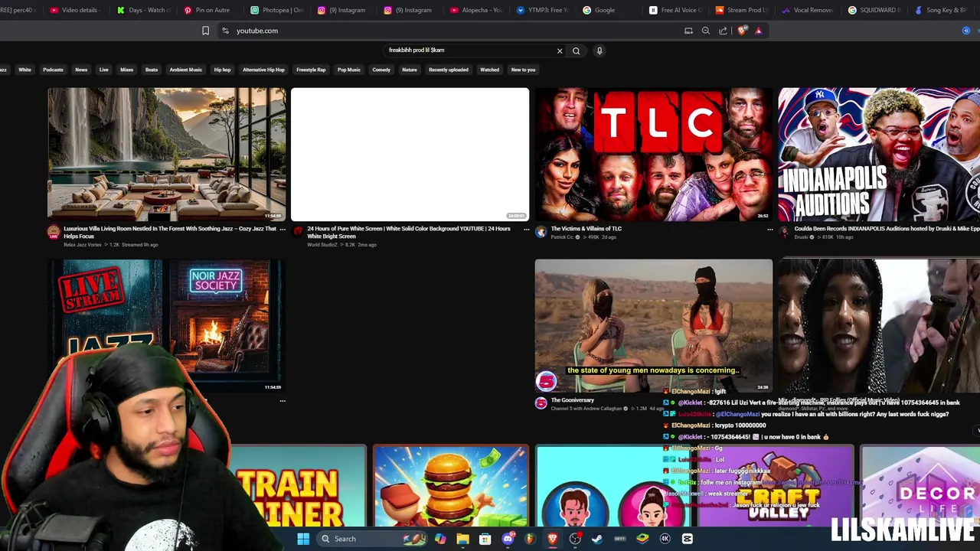Open the waterfall villa jazz thumbnail
The height and width of the screenshot is (551, 980).
166,154
